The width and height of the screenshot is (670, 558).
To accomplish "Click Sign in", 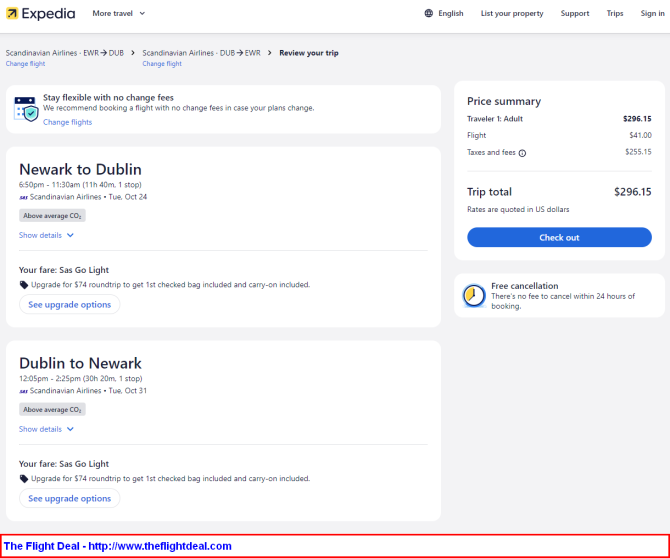I will coord(652,13).
